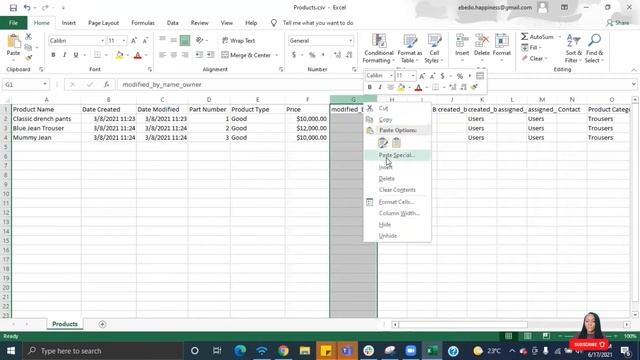Click the Tell me what you want to do box
This screenshot has width=640, height=360.
318,23
